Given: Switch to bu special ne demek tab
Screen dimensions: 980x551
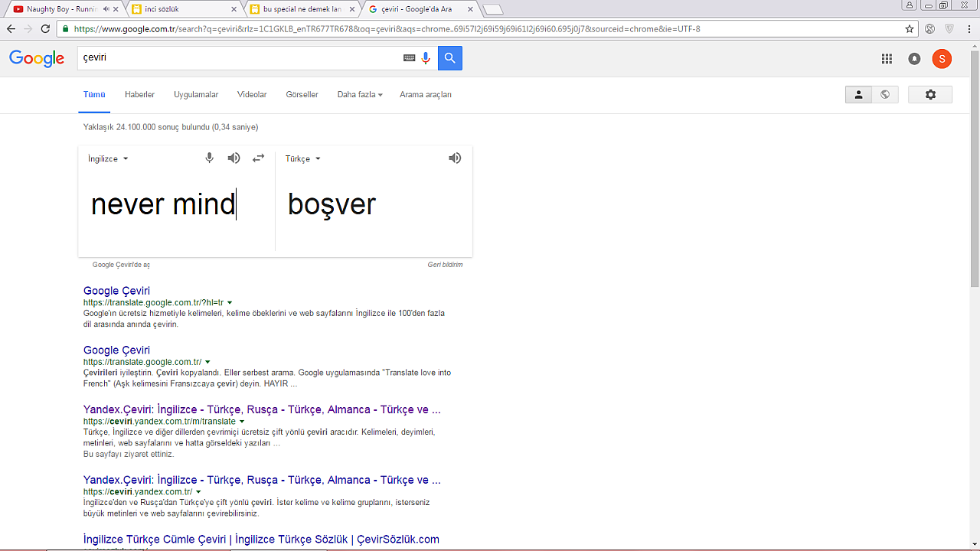Looking at the screenshot, I should pyautogui.click(x=302, y=9).
